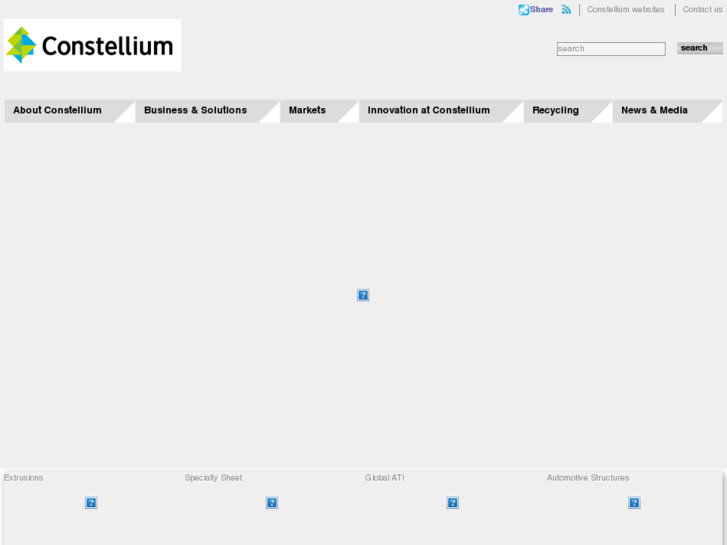Go to the News & Media tab

[655, 111]
